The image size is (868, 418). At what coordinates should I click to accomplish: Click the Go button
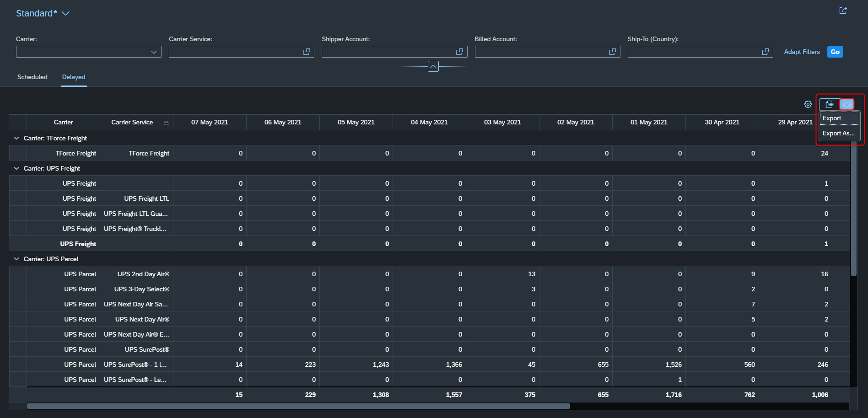835,52
